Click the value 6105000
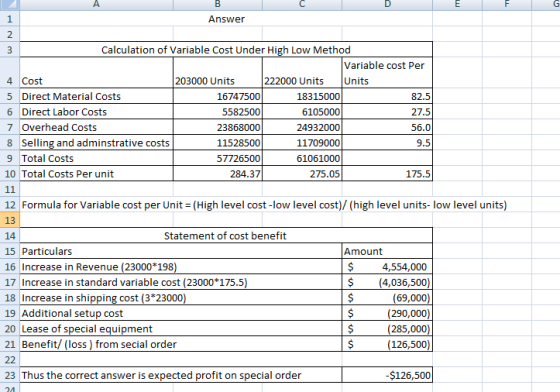560x392 pixels. tap(302, 112)
